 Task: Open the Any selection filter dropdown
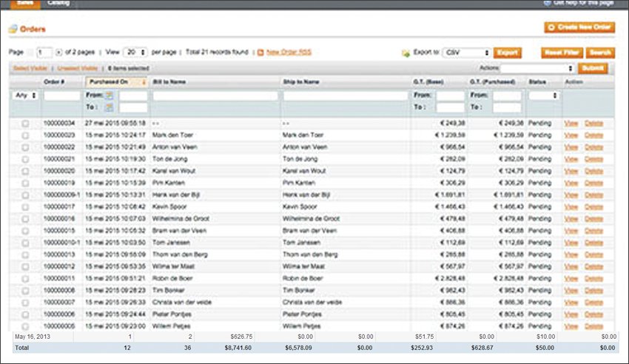[26, 95]
